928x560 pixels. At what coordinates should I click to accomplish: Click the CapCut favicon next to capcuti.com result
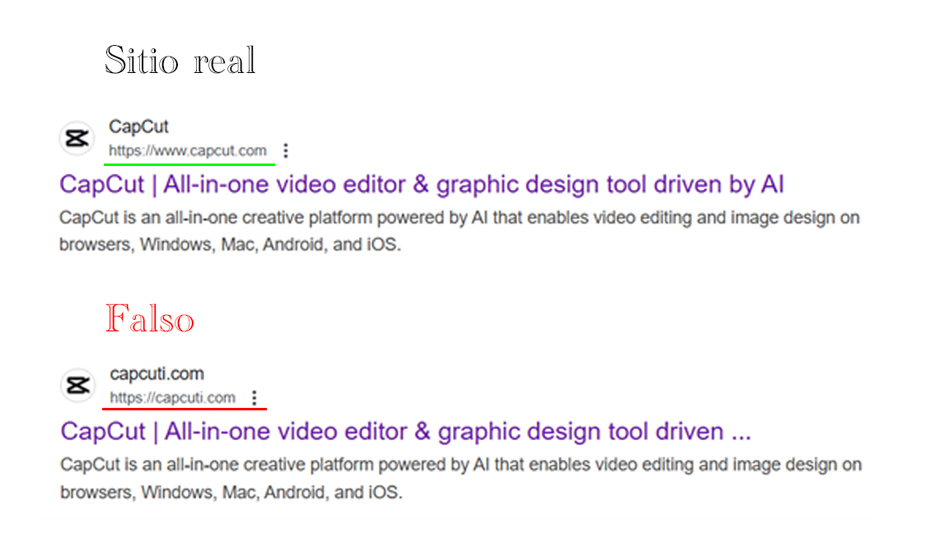click(x=78, y=385)
